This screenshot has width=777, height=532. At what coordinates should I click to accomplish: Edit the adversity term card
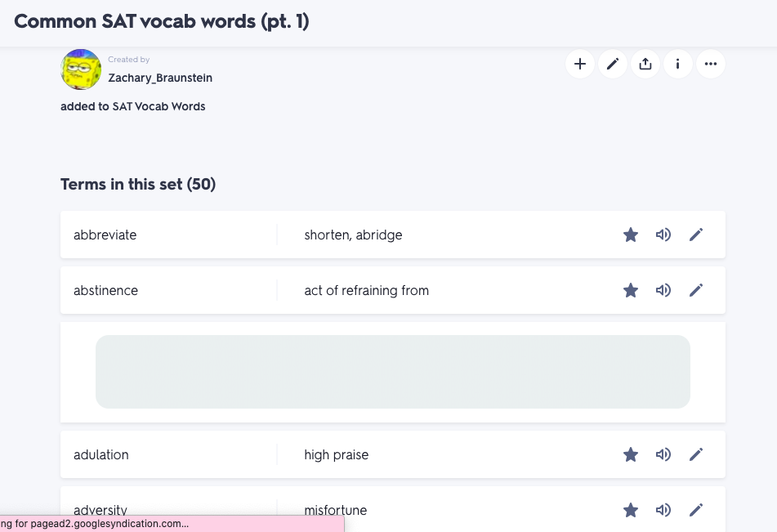click(696, 510)
